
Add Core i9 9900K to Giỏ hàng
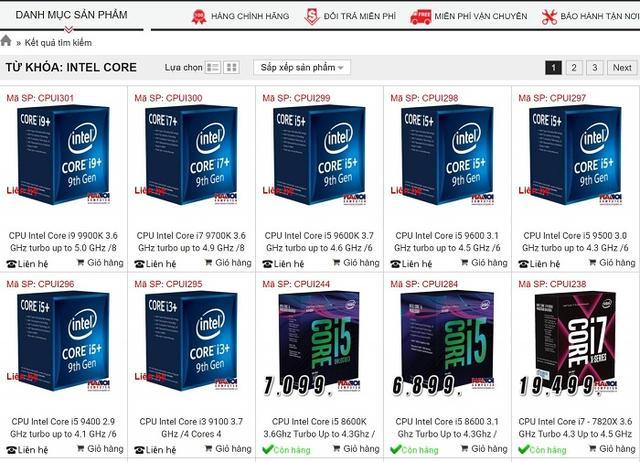(100, 263)
